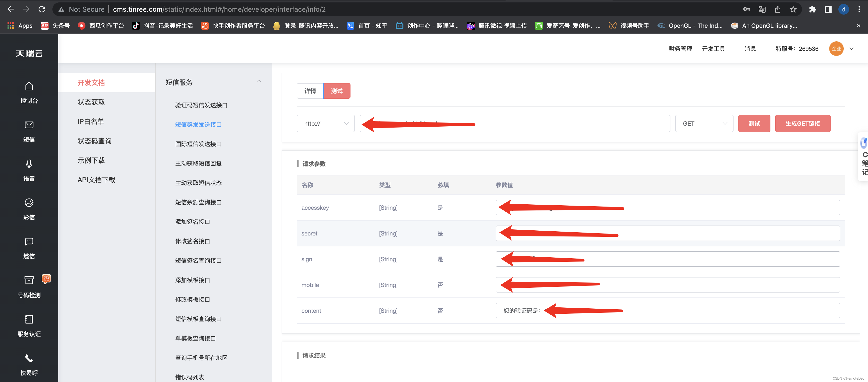
Task: Open the 服务认证 notebook icon
Action: click(x=29, y=319)
